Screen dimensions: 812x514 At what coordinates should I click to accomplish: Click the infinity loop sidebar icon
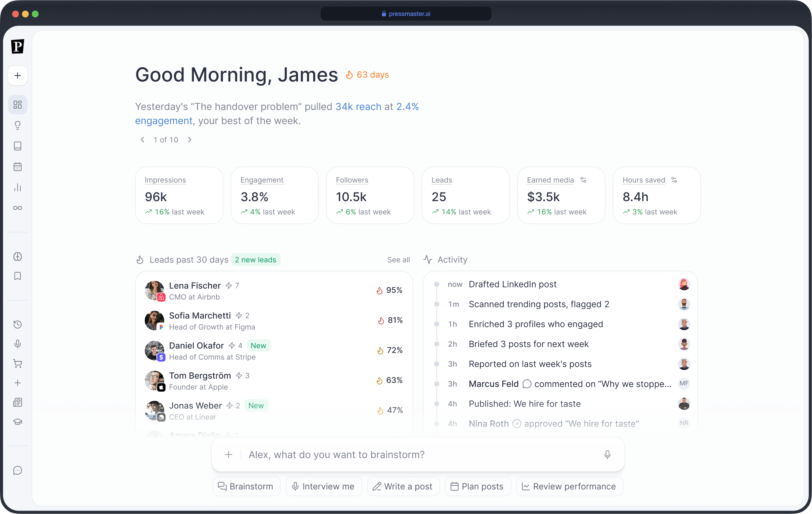tap(18, 208)
